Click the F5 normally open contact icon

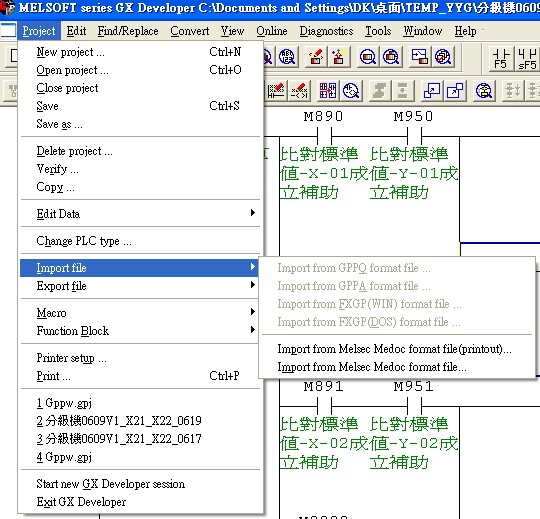(501, 58)
